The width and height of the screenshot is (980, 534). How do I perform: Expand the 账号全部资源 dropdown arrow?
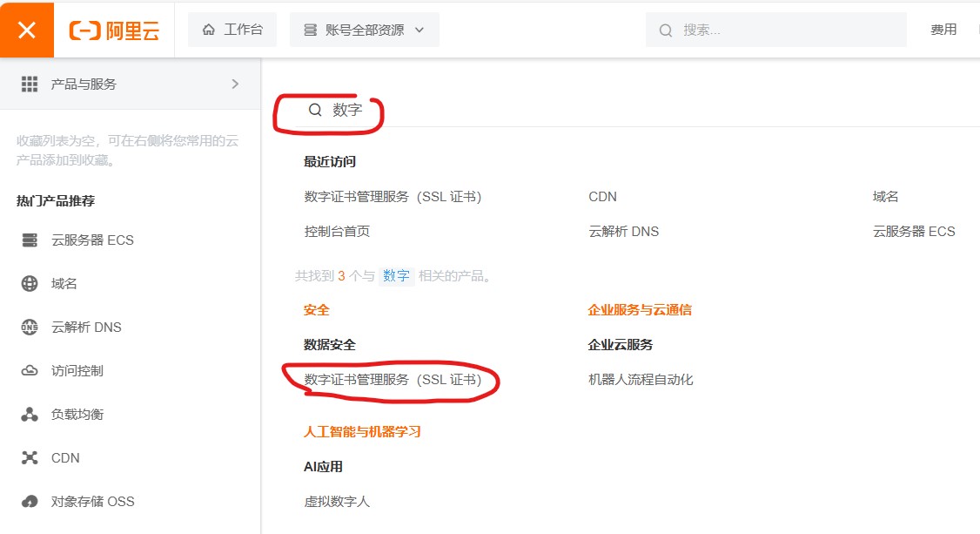pos(420,30)
